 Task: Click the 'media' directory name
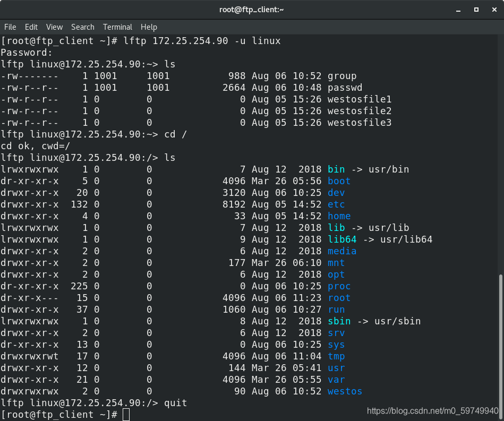tap(342, 251)
